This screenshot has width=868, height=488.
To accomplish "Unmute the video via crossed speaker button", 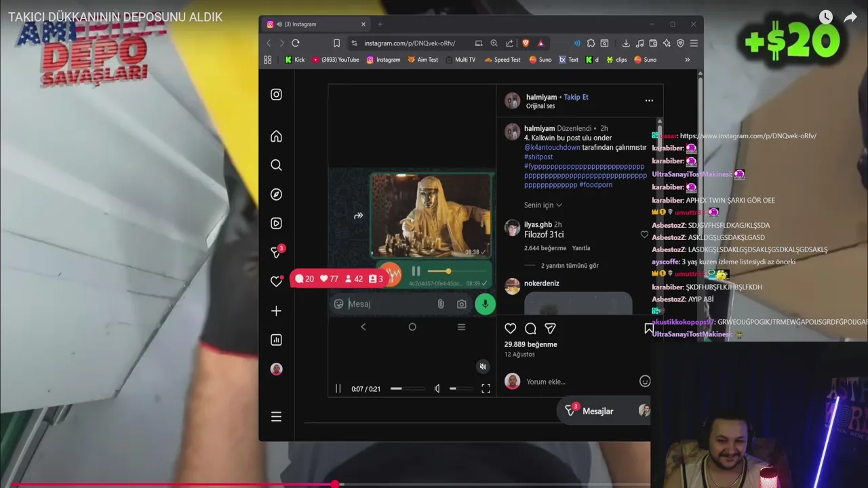I will pyautogui.click(x=483, y=367).
